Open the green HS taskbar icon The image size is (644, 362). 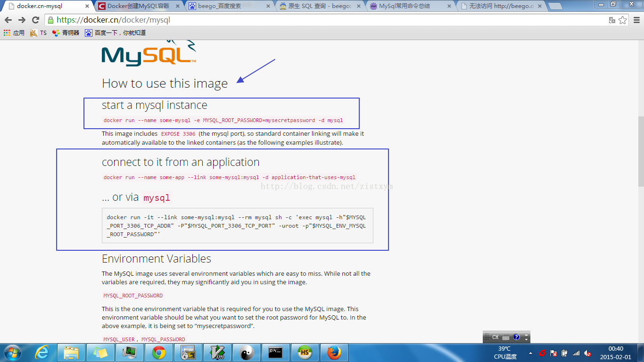tap(305, 353)
